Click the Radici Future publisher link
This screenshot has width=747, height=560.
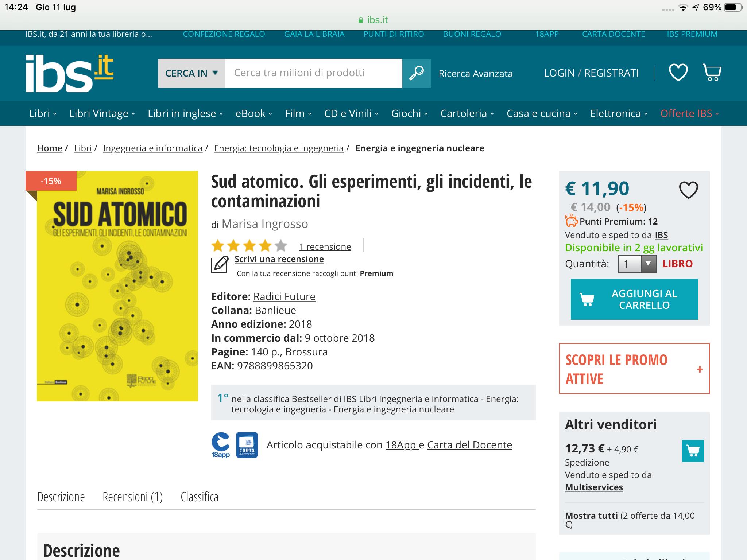pos(285,296)
